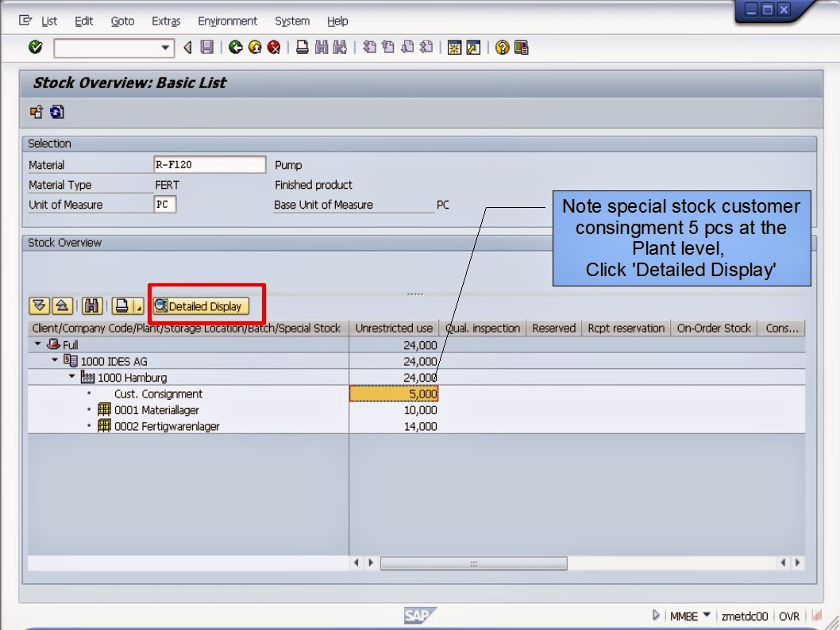The image size is (840, 630).
Task: Click the Next Page icon
Action: (407, 47)
